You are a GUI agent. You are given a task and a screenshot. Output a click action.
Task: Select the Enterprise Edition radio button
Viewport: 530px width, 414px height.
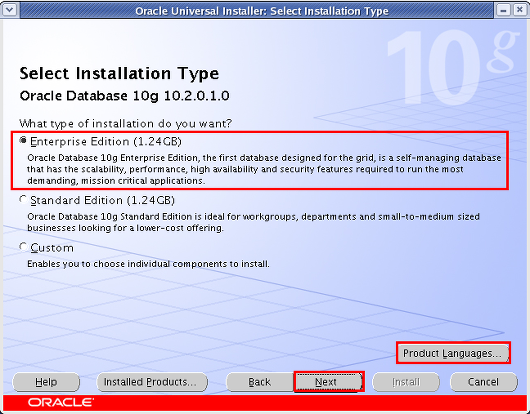tap(23, 140)
